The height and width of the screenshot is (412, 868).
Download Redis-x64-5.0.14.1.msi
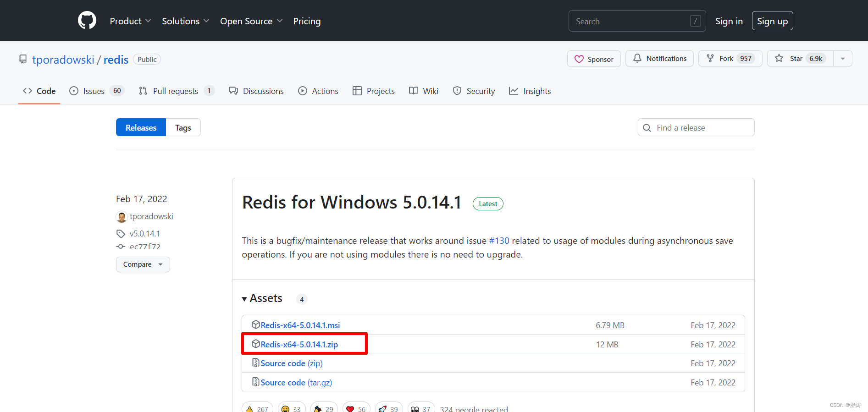(300, 325)
